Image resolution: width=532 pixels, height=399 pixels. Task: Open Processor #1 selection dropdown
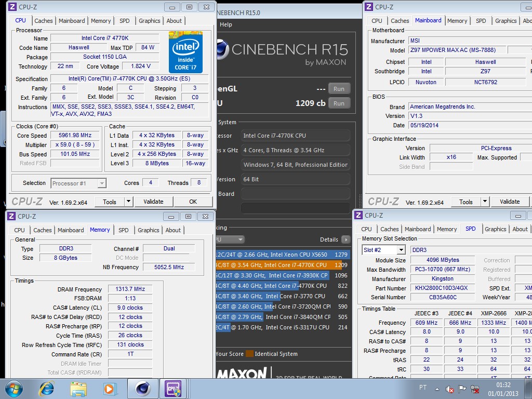(101, 183)
